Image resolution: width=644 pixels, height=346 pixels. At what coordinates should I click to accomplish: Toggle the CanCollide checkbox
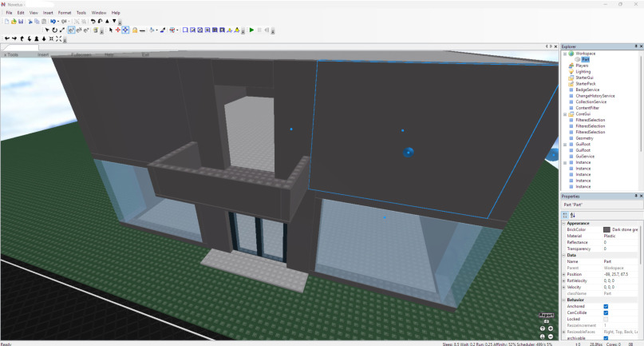(x=606, y=312)
